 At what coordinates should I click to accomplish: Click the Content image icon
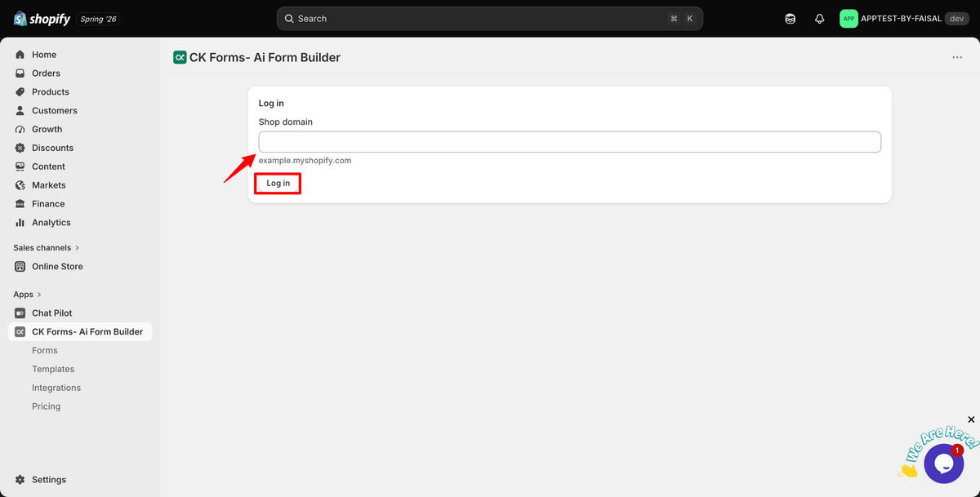click(x=20, y=166)
